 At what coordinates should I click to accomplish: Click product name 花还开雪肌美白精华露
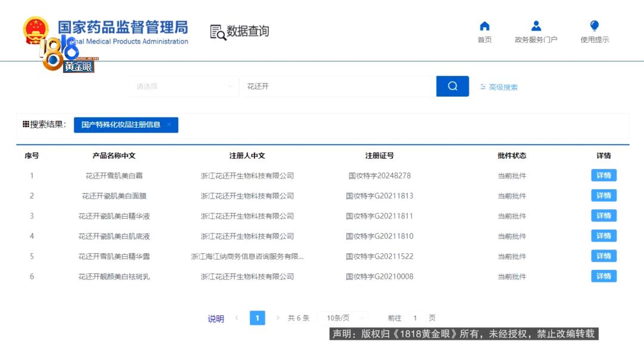point(114,257)
